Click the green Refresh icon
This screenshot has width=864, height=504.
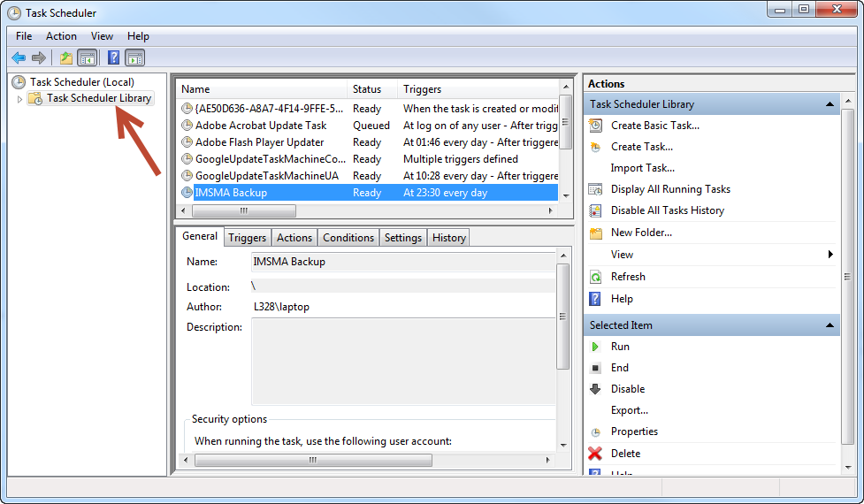596,277
